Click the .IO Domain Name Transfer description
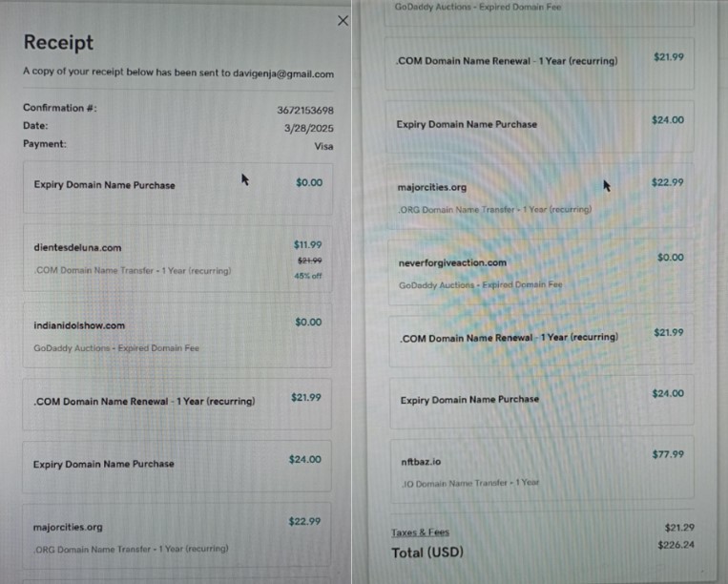The image size is (728, 584). (x=469, y=483)
